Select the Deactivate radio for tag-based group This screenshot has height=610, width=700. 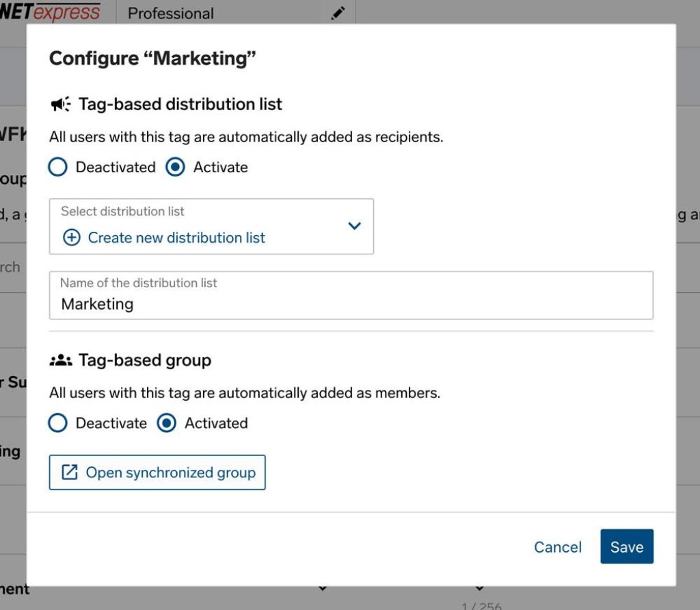click(58, 423)
